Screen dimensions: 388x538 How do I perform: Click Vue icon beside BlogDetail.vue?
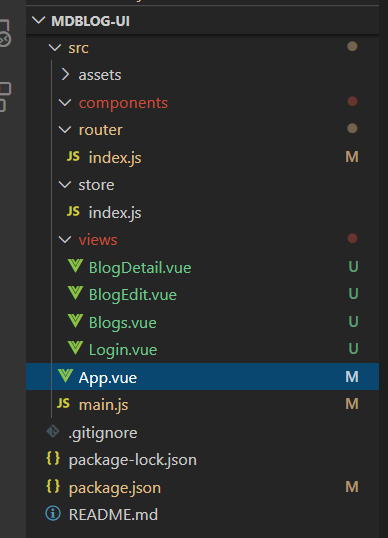[75, 266]
